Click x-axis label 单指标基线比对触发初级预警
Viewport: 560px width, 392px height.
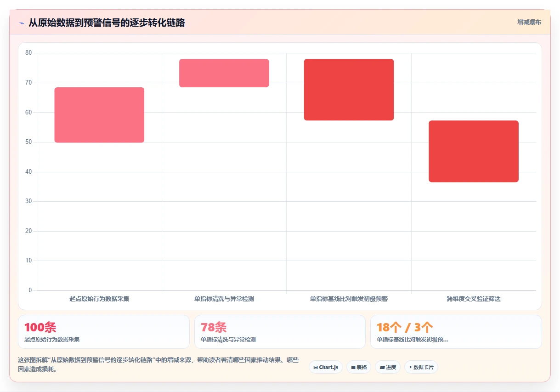349,299
